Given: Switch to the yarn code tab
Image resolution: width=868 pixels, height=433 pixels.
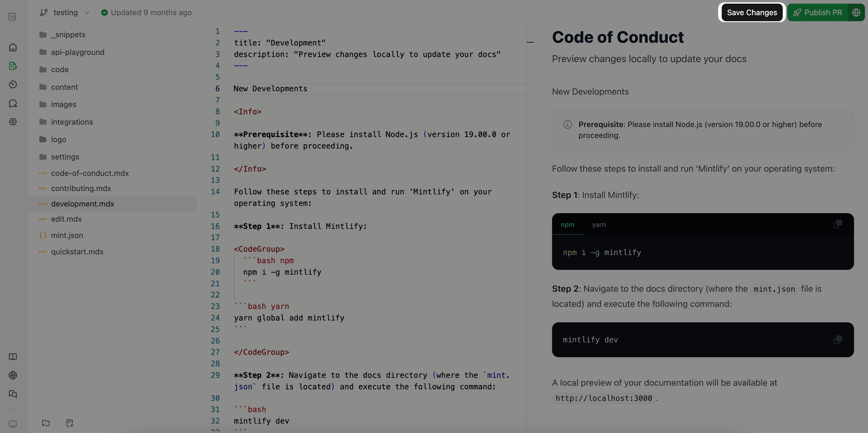Looking at the screenshot, I should point(599,225).
